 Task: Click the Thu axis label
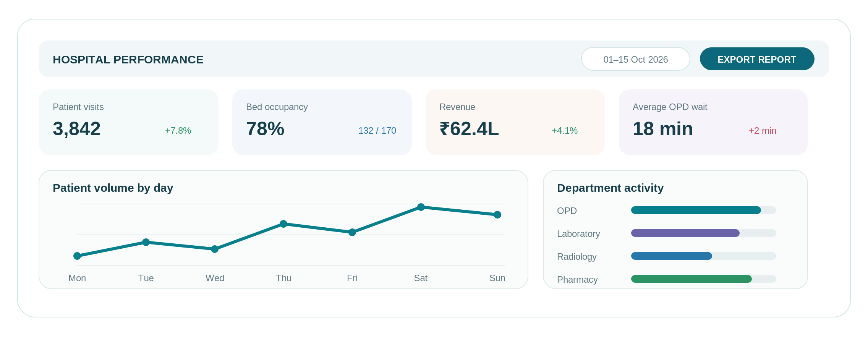(283, 278)
